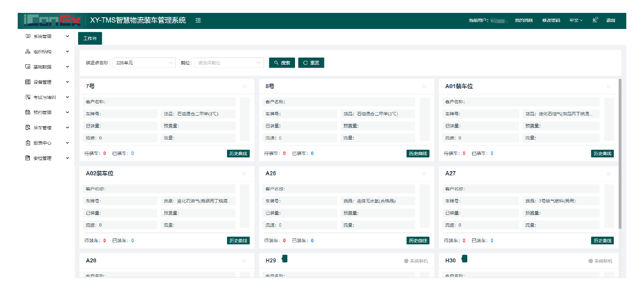
Task: Click the vertical scrollbar of the card list
Action: [x=620, y=154]
